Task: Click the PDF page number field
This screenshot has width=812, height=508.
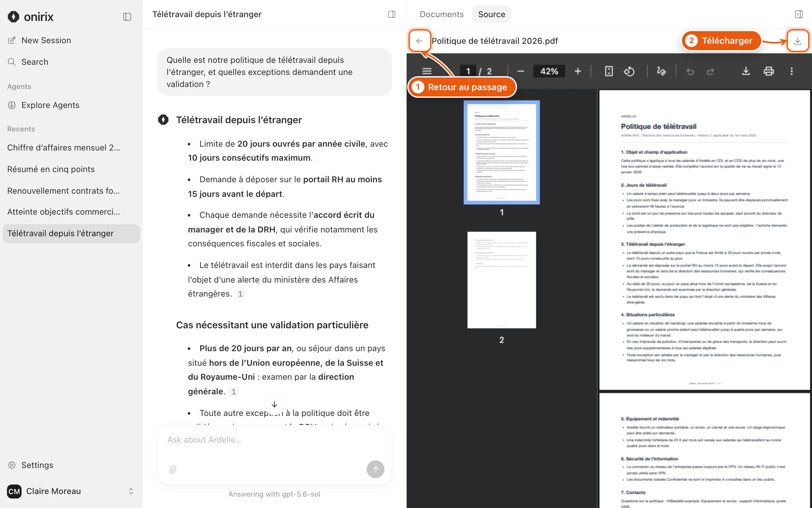Action: (468, 71)
